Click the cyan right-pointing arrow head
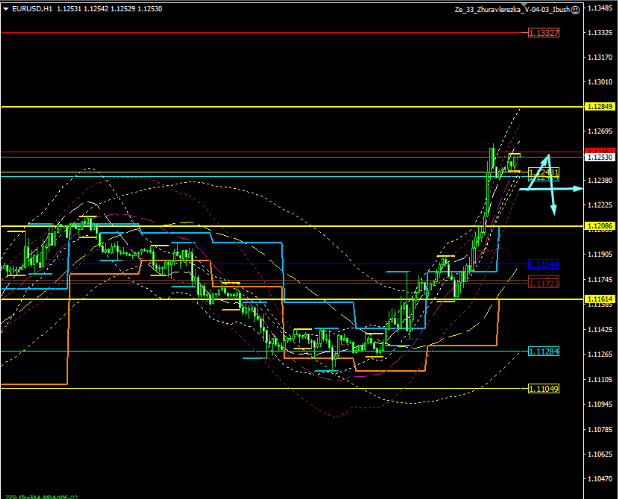This screenshot has height=499, width=618. (x=577, y=188)
